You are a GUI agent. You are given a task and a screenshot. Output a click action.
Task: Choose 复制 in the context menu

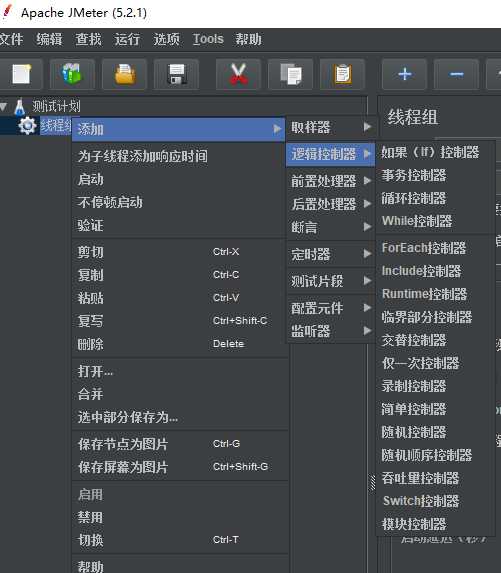178,275
